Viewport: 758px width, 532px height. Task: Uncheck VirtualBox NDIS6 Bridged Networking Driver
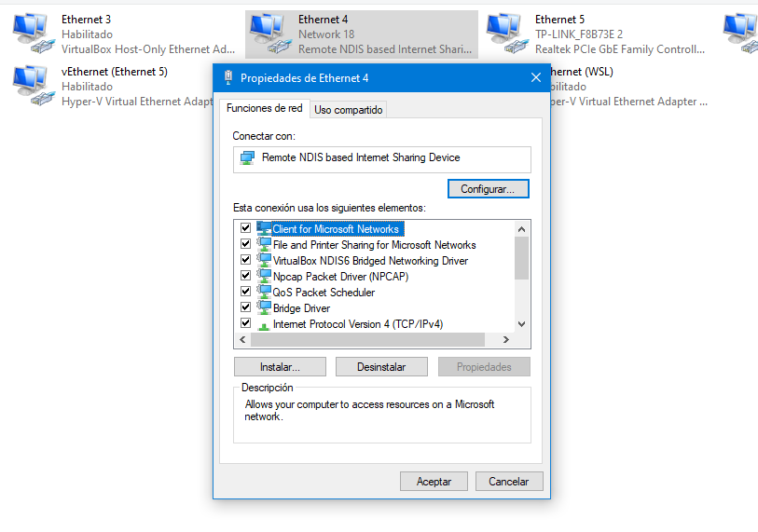[x=245, y=259]
